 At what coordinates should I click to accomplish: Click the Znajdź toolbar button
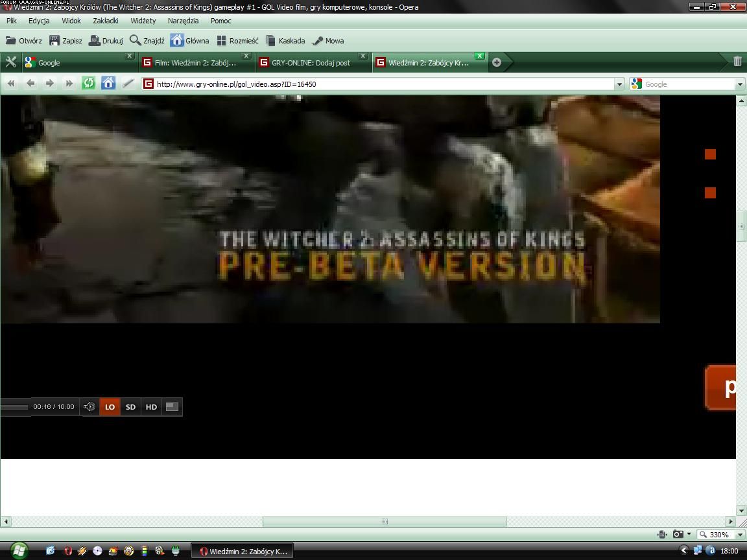(x=147, y=40)
